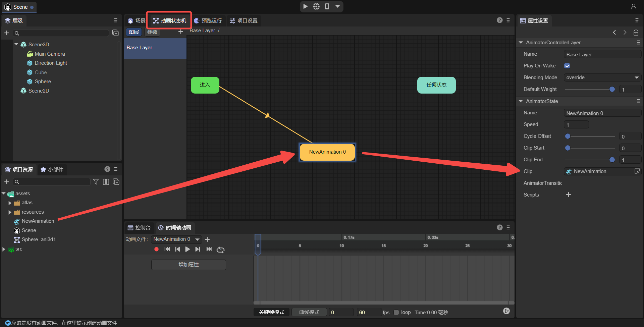The width and height of the screenshot is (644, 327).
Task: Launch scene preview with top play button
Action: click(x=305, y=6)
